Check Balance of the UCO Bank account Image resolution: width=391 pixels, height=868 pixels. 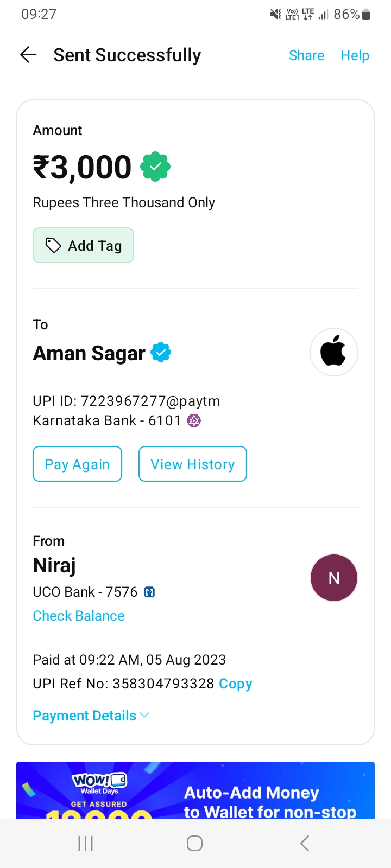pyautogui.click(x=79, y=616)
